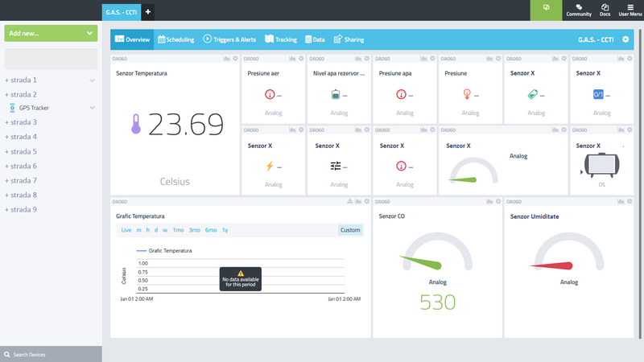Screen dimensions: 644x362
Task: Collapse strada 2 chevron in sidebar
Action: pyautogui.click(x=92, y=95)
